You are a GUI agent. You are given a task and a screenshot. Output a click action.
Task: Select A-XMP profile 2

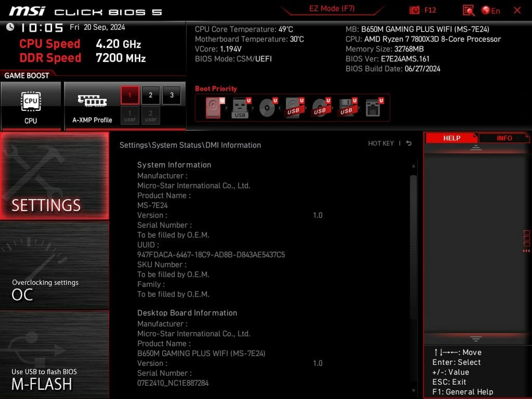(150, 95)
